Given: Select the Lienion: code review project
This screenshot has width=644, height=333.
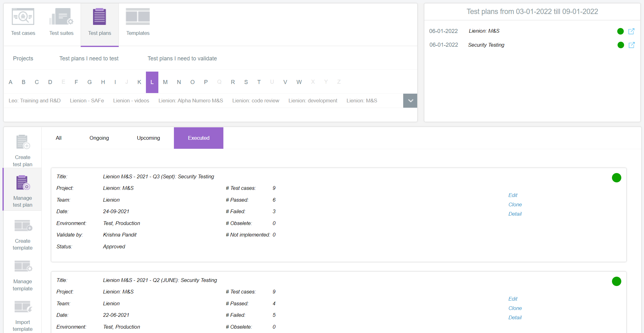Looking at the screenshot, I should pos(255,101).
